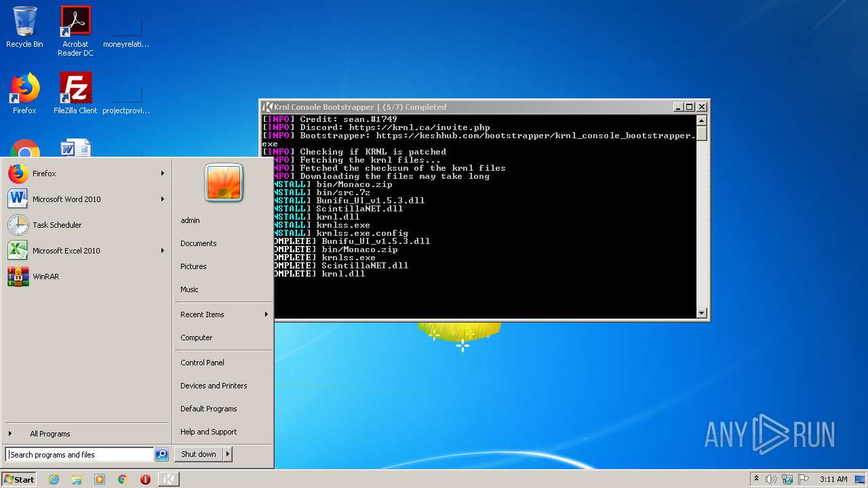868x488 pixels.
Task: Click the Shut down button
Action: 199,455
